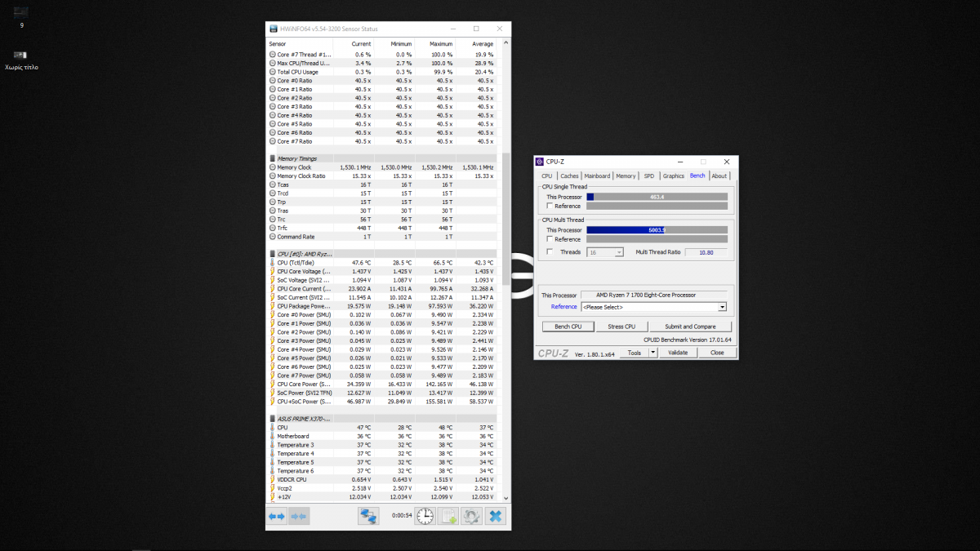Click the scroll-down arrow in HWiNFO list
Viewport: 980px width, 551px height.
[506, 497]
